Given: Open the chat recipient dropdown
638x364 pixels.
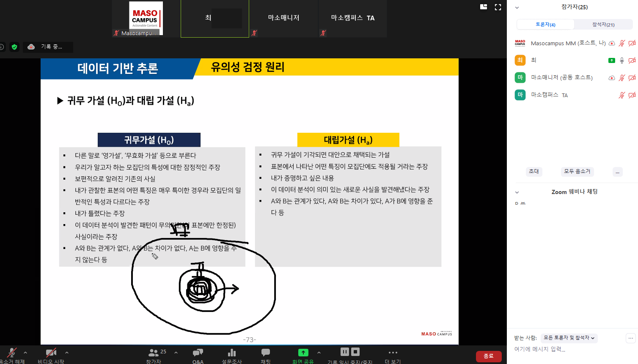Looking at the screenshot, I should click(x=569, y=338).
